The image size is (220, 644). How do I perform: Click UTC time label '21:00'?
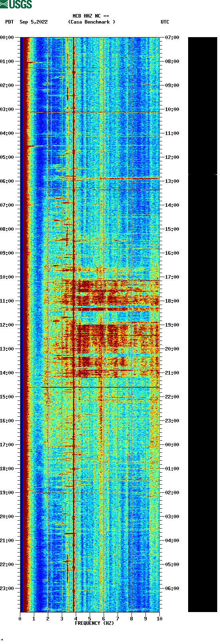172,373
